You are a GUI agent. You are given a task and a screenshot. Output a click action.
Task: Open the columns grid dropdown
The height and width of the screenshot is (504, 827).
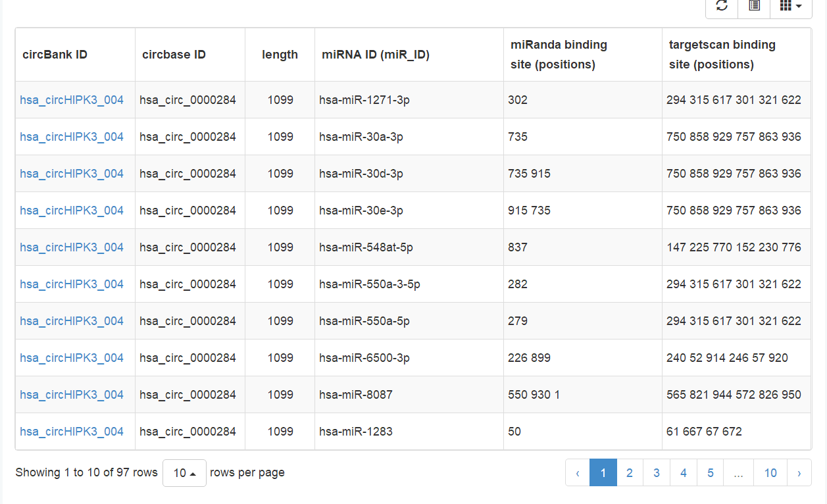[790, 6]
